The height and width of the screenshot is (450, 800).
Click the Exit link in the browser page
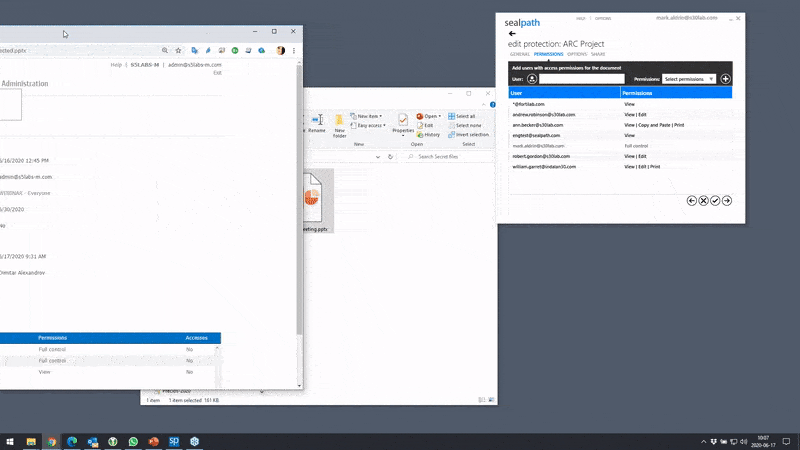[x=217, y=73]
